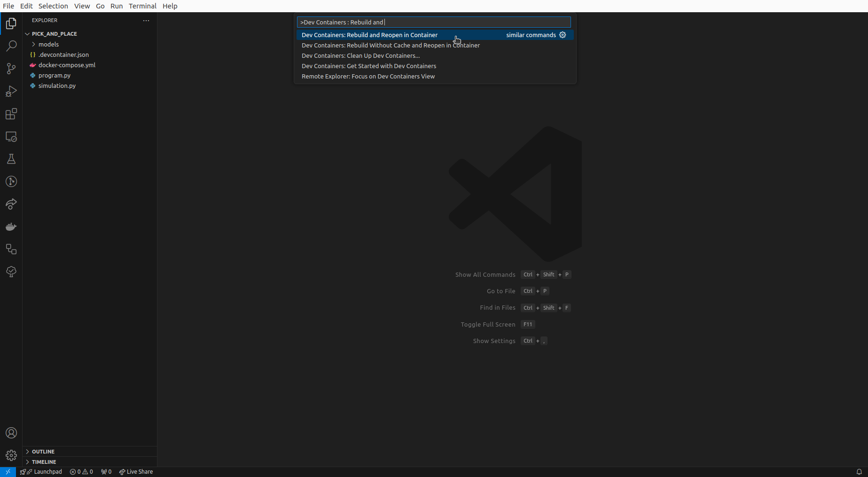The width and height of the screenshot is (868, 477).
Task: Expand the OUTLINE section
Action: (x=90, y=452)
